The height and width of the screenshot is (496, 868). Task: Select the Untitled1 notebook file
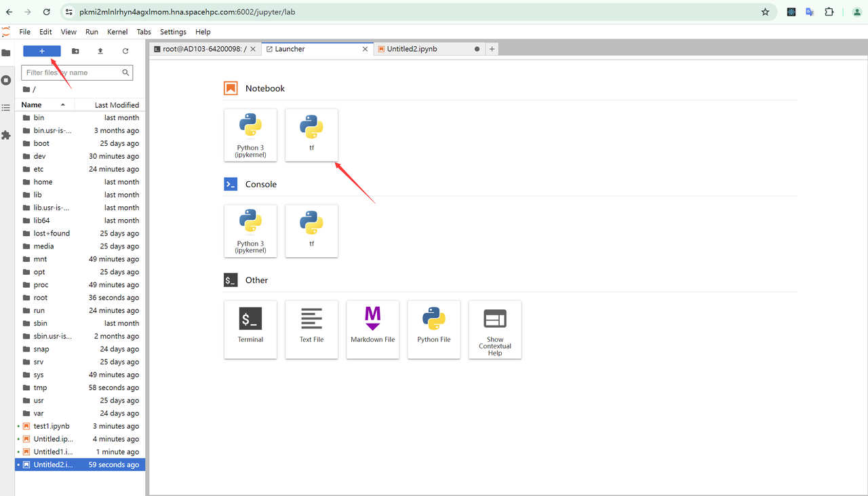(80, 452)
